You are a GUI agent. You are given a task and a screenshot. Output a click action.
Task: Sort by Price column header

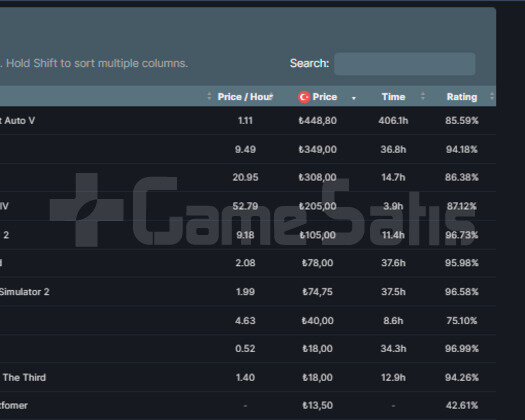pos(324,97)
